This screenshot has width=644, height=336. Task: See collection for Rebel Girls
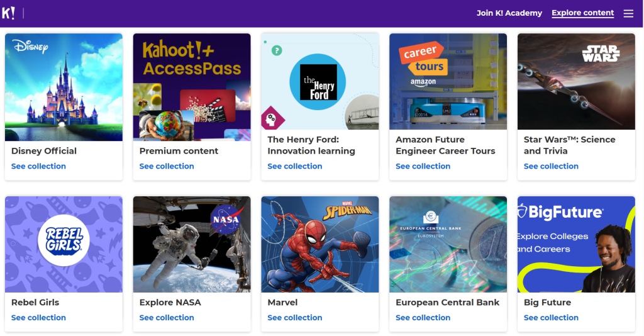pyautogui.click(x=38, y=318)
